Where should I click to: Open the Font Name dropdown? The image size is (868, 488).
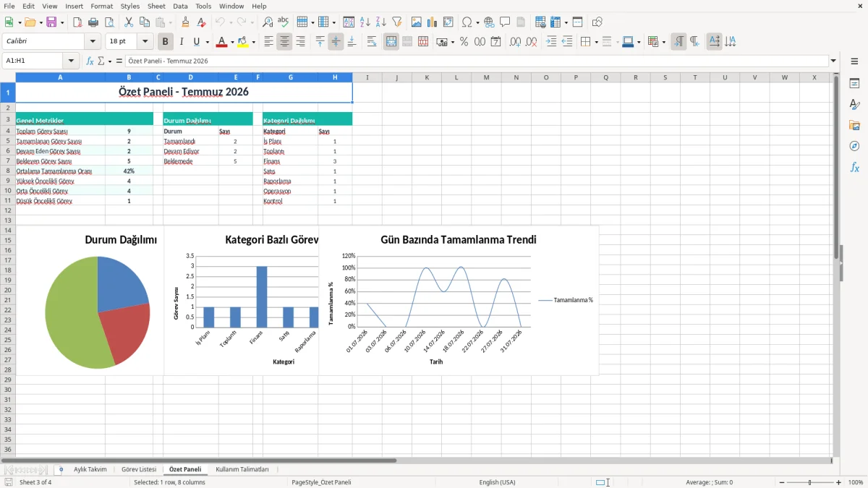coord(92,42)
